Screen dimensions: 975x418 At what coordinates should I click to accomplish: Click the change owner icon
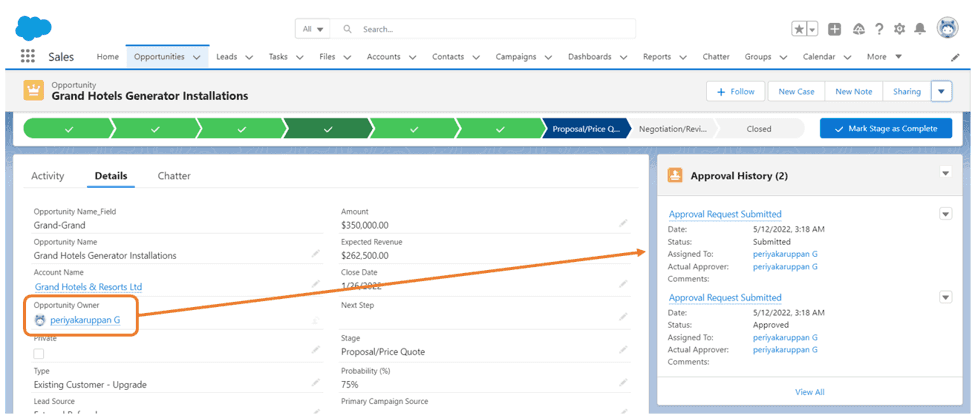pyautogui.click(x=316, y=320)
